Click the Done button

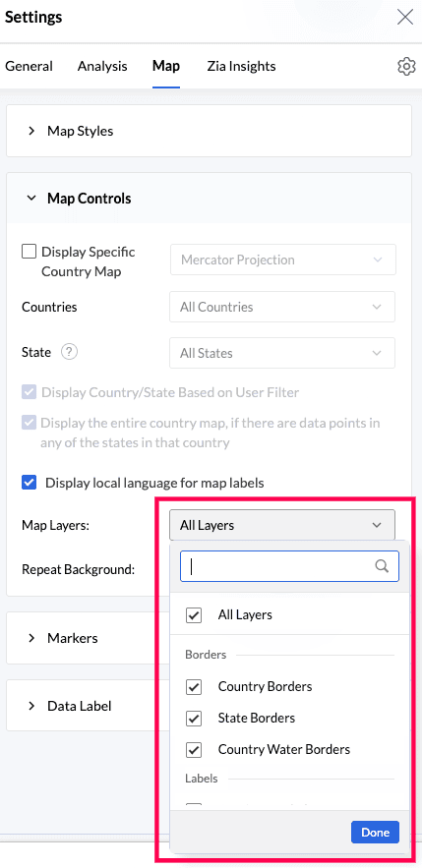(375, 832)
